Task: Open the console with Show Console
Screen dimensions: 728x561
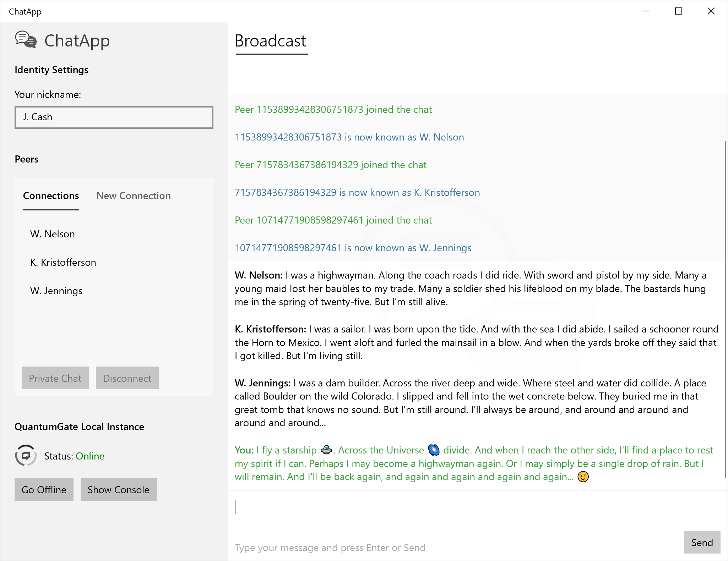Action: pyautogui.click(x=118, y=489)
